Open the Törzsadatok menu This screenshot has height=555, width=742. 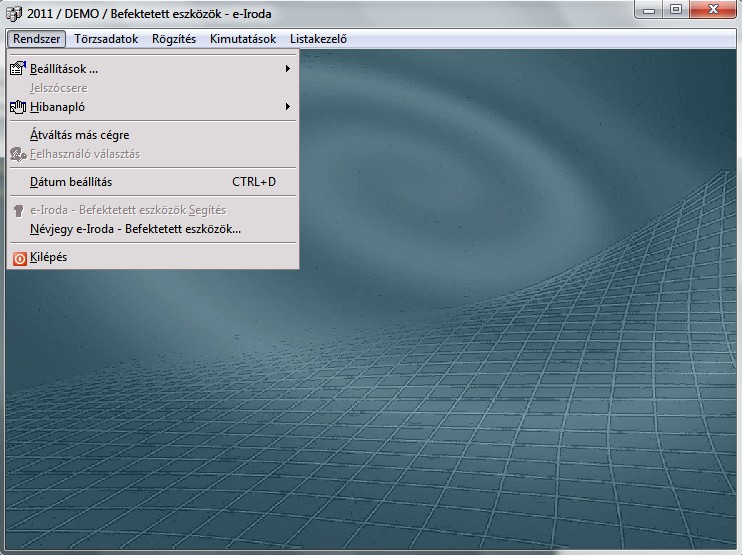(106, 39)
